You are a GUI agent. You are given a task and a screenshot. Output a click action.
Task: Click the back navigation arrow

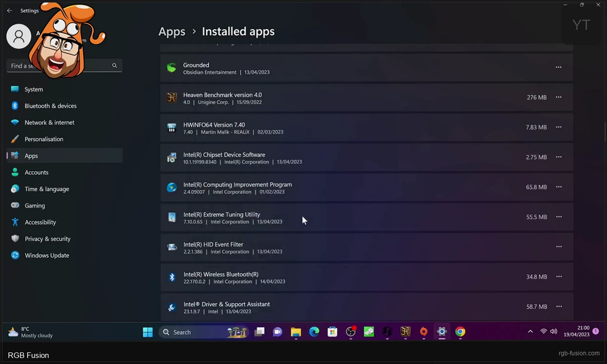(9, 10)
